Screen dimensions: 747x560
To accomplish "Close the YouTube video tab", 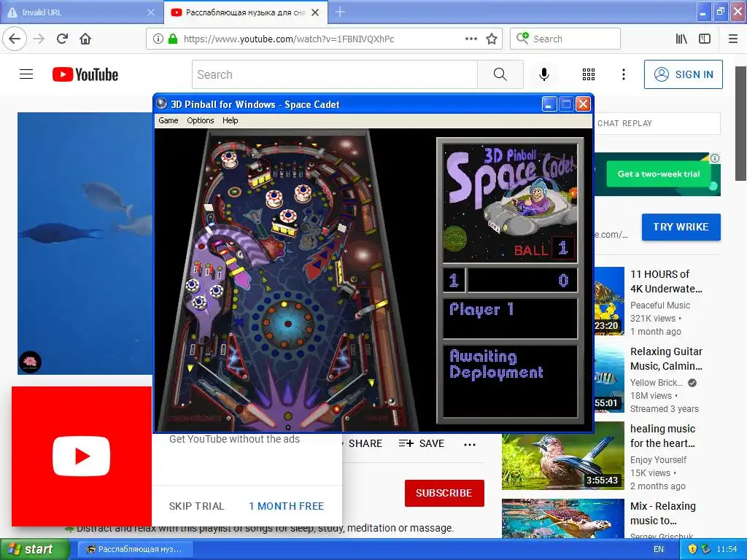I will (x=315, y=12).
